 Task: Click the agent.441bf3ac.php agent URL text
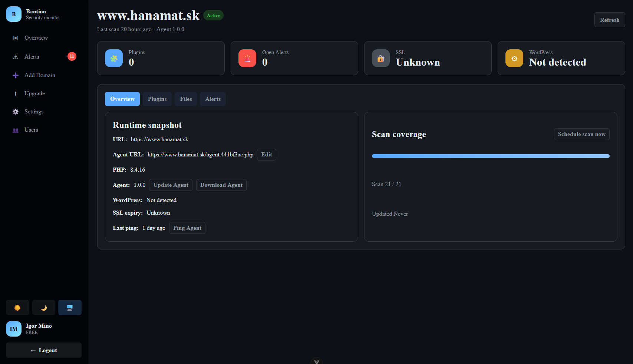click(x=200, y=155)
